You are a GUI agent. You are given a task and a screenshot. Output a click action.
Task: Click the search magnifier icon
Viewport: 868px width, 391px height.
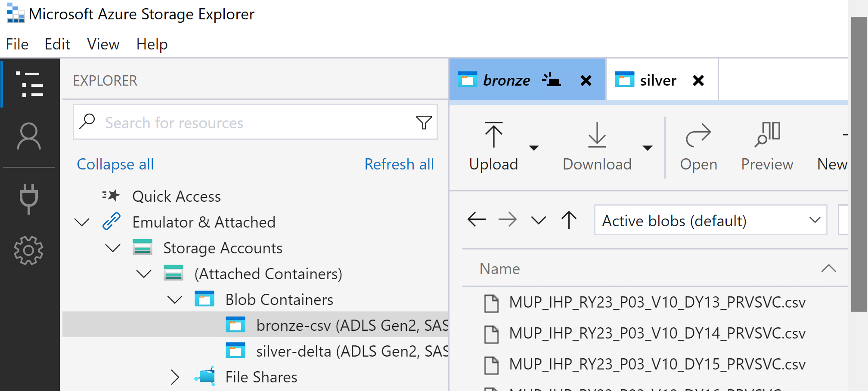click(87, 122)
